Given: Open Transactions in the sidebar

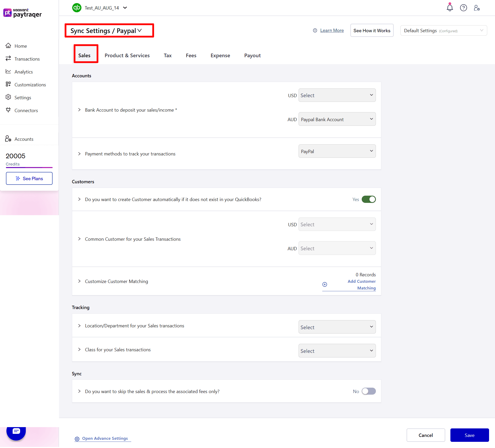Looking at the screenshot, I should pos(27,59).
